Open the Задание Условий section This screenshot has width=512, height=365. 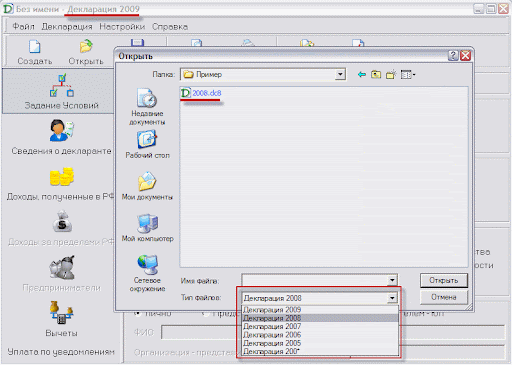click(62, 92)
